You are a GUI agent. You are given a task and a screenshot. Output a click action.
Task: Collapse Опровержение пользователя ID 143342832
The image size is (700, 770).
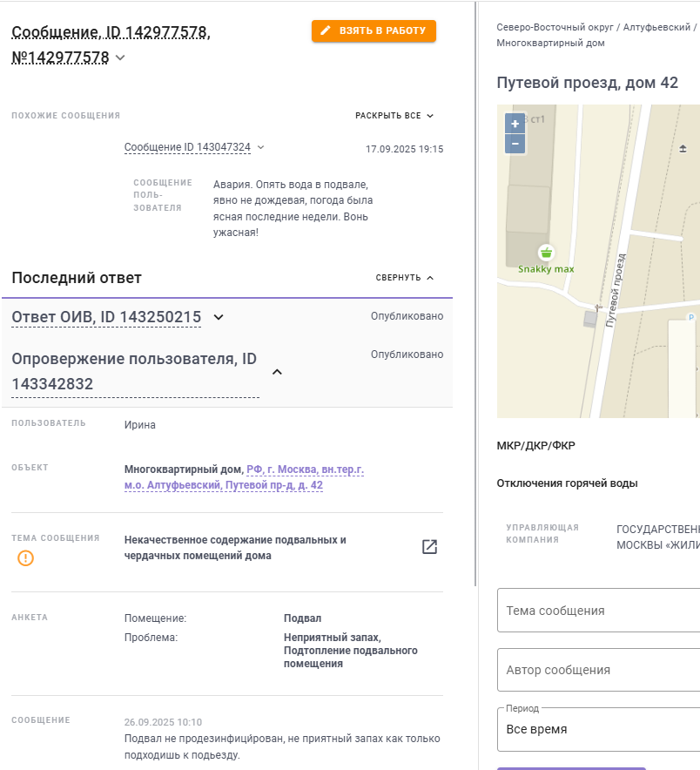coord(277,372)
